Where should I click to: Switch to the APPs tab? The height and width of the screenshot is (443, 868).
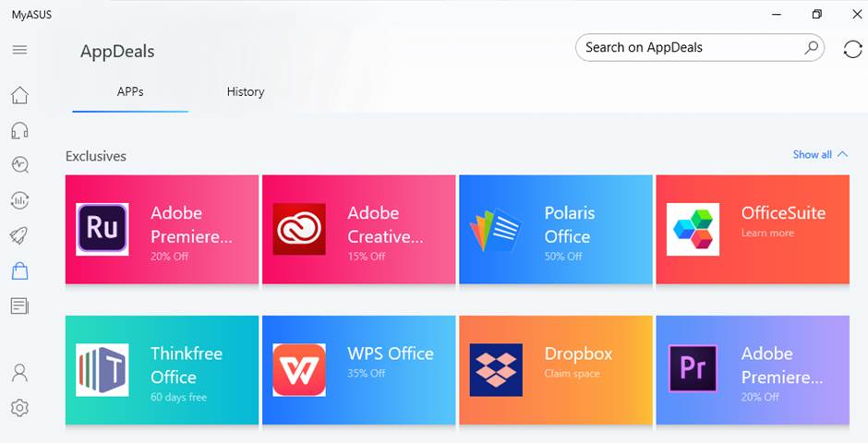pos(130,91)
